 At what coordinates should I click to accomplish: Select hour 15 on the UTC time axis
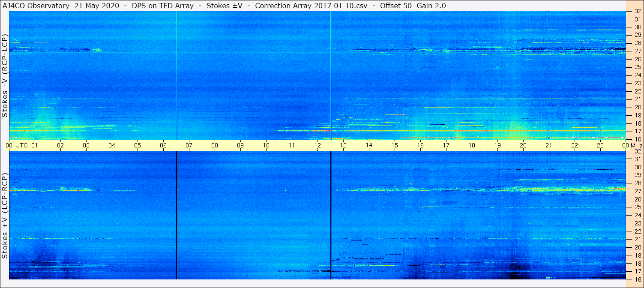point(395,145)
